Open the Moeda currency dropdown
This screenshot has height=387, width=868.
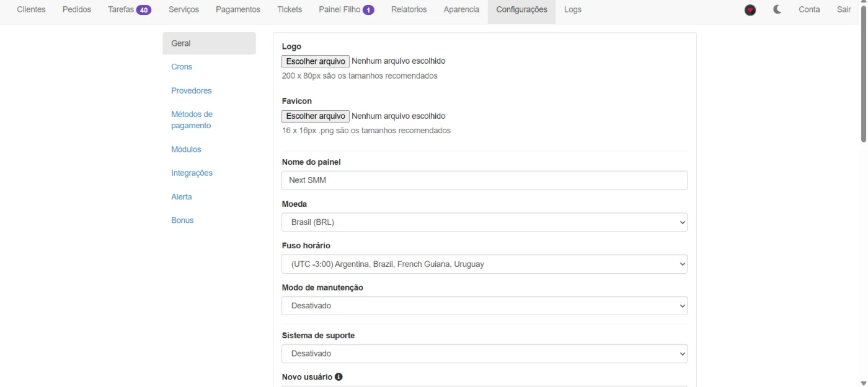point(484,222)
